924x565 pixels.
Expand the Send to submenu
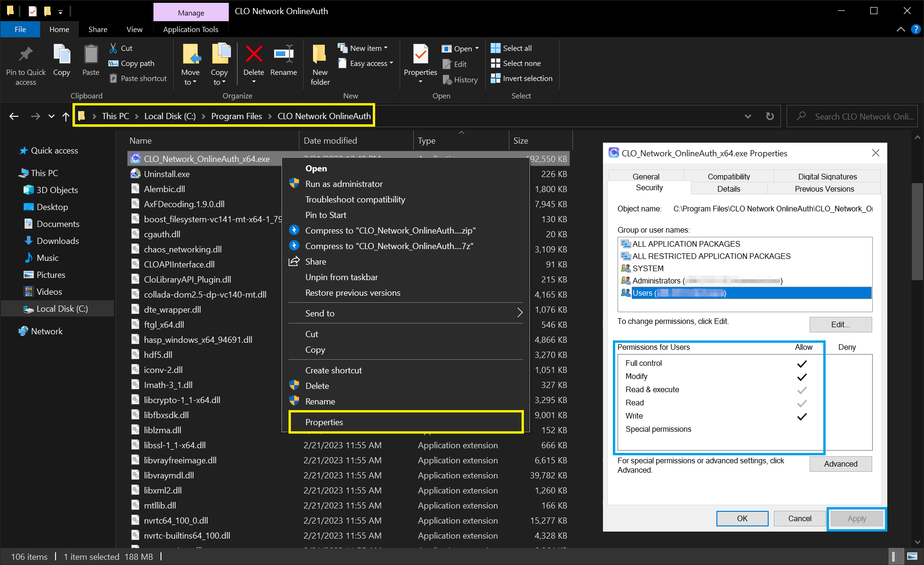405,314
